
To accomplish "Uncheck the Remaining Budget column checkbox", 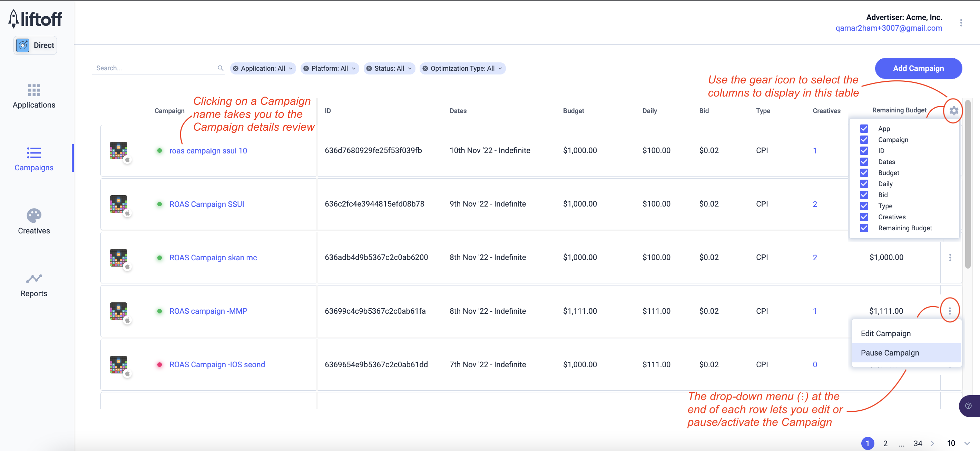I will pyautogui.click(x=864, y=228).
